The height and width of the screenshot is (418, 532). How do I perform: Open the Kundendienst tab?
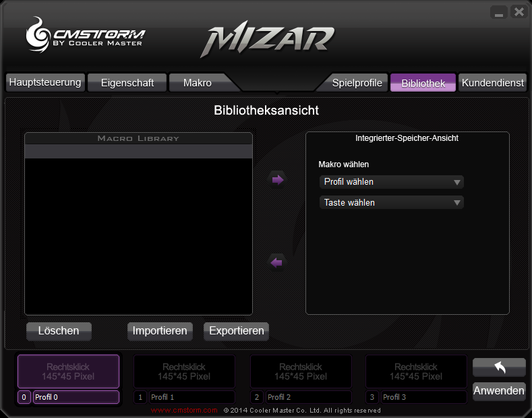pyautogui.click(x=493, y=82)
